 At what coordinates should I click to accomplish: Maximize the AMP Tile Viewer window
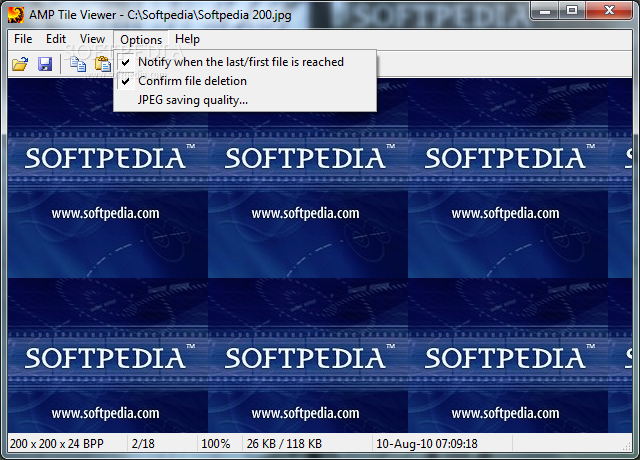click(572, 11)
